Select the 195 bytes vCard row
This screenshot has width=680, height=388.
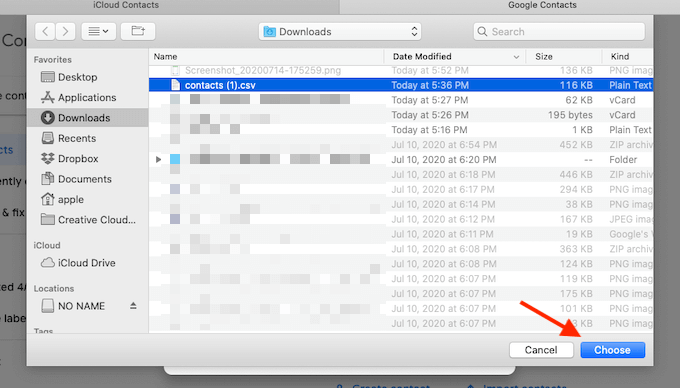tap(401, 115)
